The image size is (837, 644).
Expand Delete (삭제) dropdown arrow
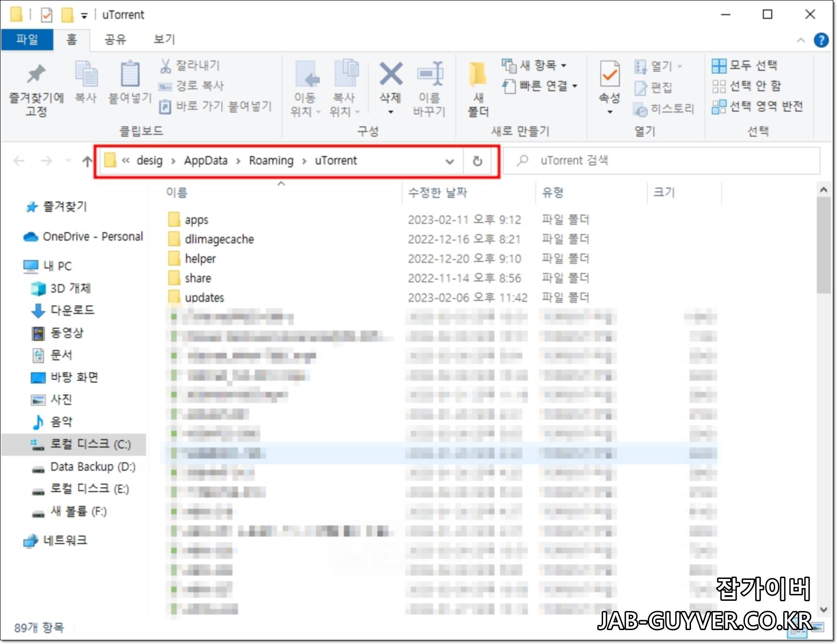point(391,112)
